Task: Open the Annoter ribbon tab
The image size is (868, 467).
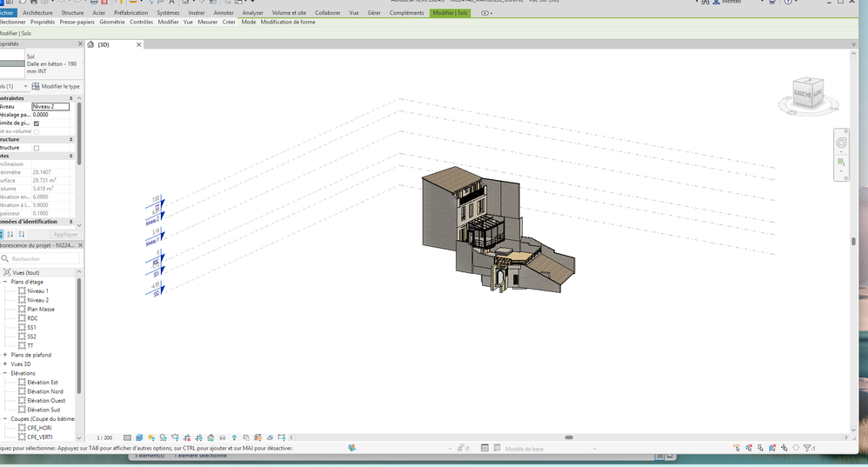Action: 224,13
